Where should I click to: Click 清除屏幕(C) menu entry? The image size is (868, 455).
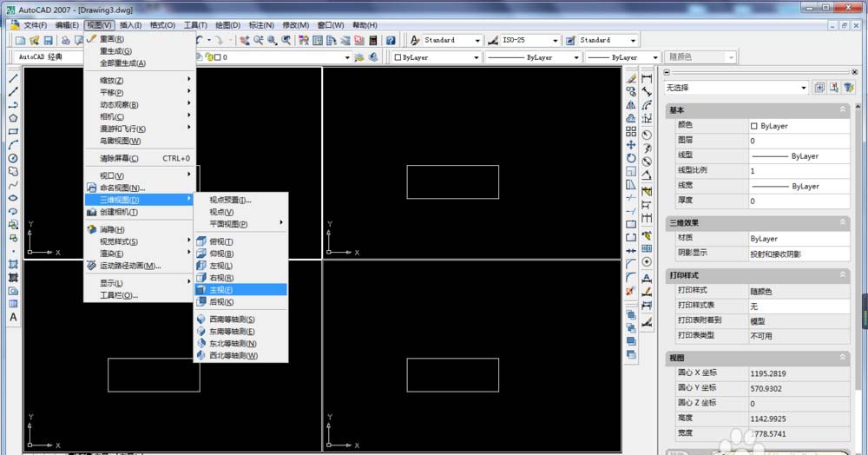coord(139,158)
